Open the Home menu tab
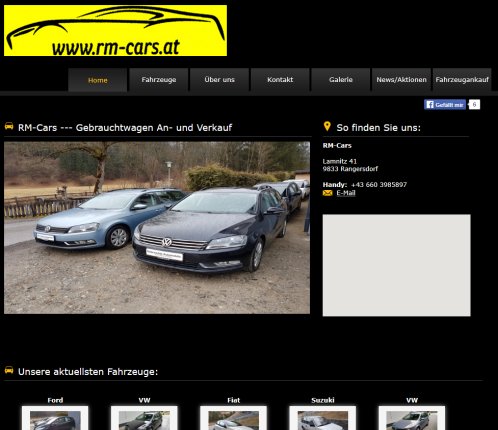Image resolution: width=498 pixels, height=430 pixels. [x=98, y=80]
